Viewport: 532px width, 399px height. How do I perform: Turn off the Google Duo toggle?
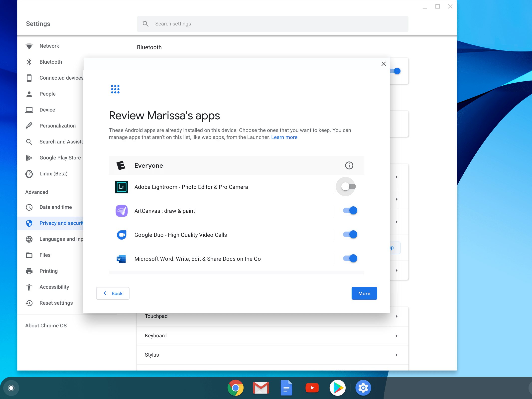point(350,235)
